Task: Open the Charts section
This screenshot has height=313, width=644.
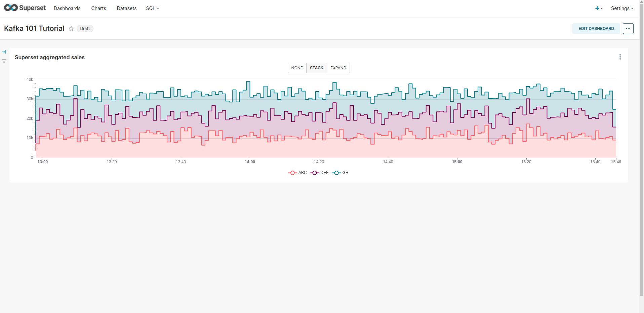Action: point(98,8)
